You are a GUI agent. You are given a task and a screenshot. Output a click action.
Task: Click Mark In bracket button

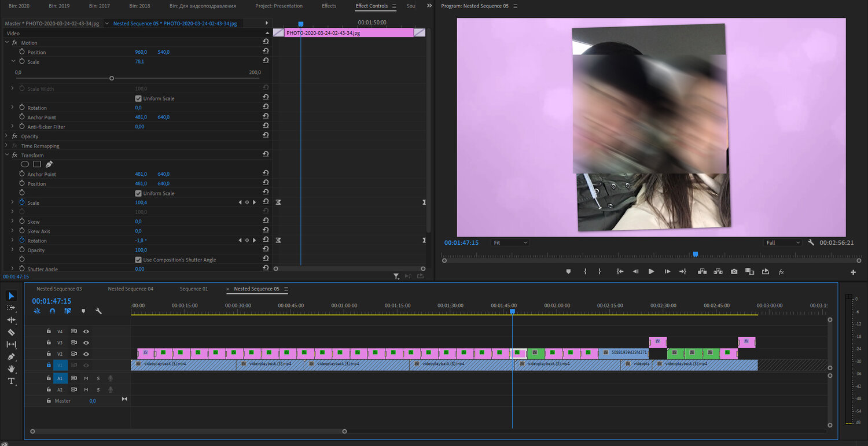pos(586,271)
